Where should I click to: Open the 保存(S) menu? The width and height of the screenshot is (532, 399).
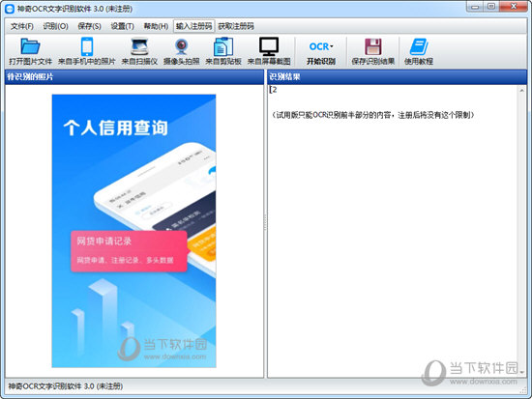click(x=89, y=26)
